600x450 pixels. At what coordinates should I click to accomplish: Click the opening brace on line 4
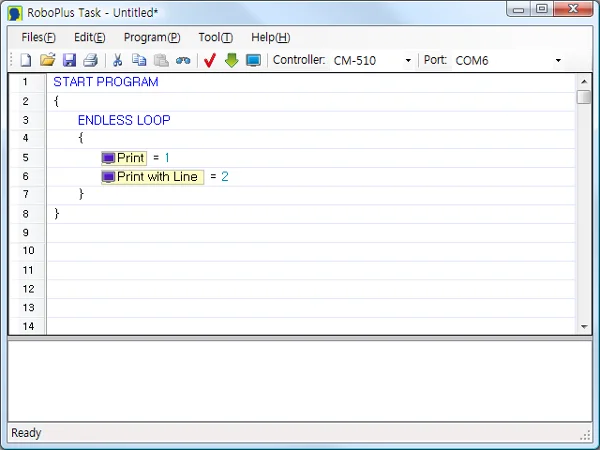click(81, 138)
